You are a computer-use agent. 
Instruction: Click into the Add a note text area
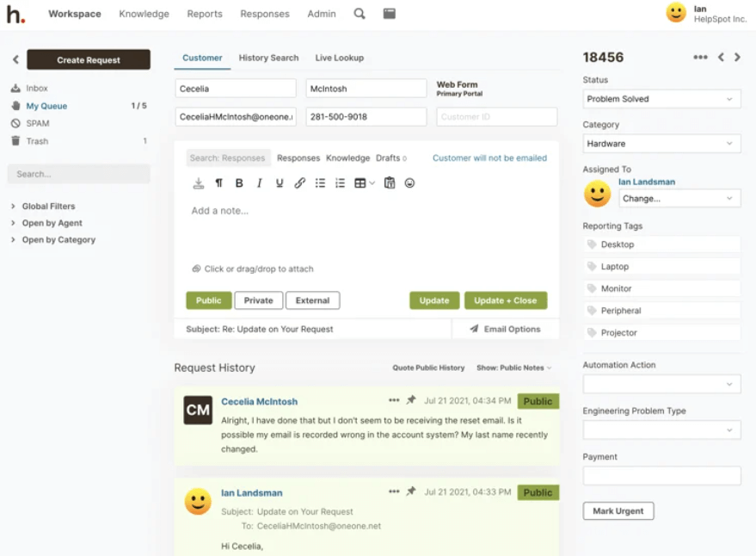tap(366, 227)
